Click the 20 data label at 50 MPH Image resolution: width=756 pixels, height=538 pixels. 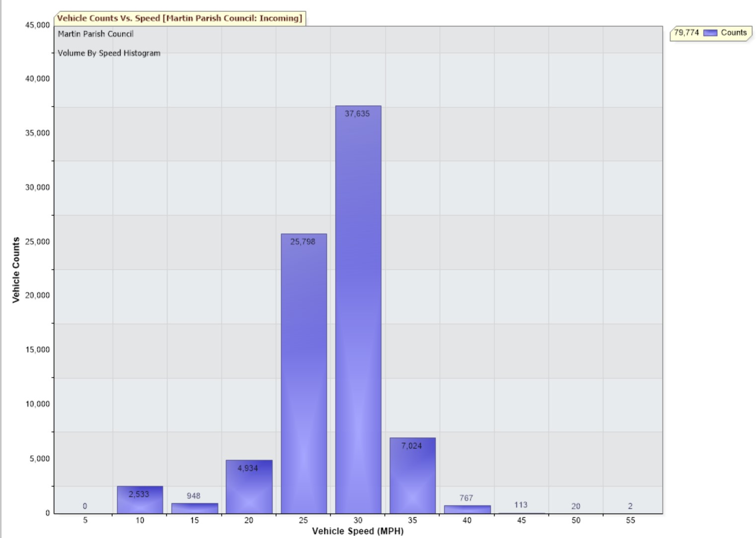[x=576, y=506]
